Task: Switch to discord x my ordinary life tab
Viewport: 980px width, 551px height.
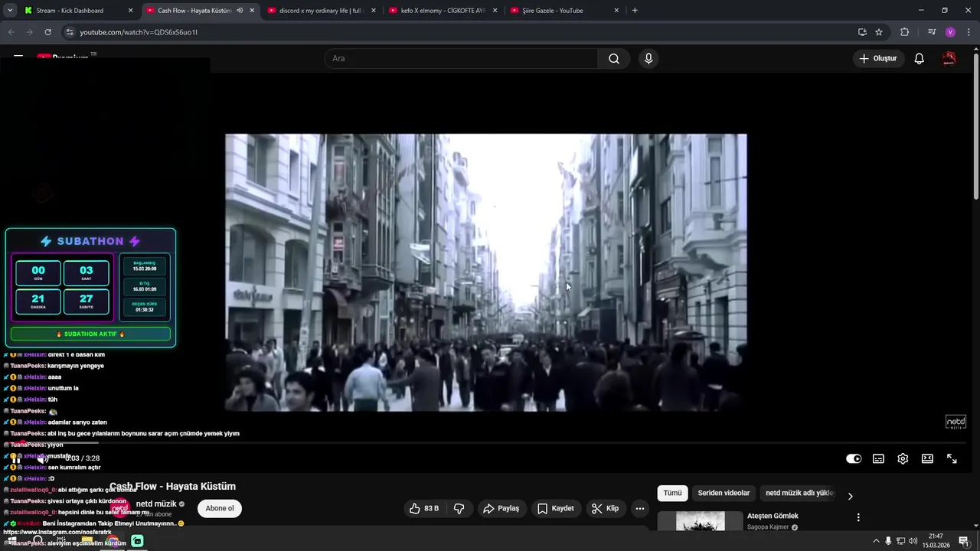Action: click(320, 11)
